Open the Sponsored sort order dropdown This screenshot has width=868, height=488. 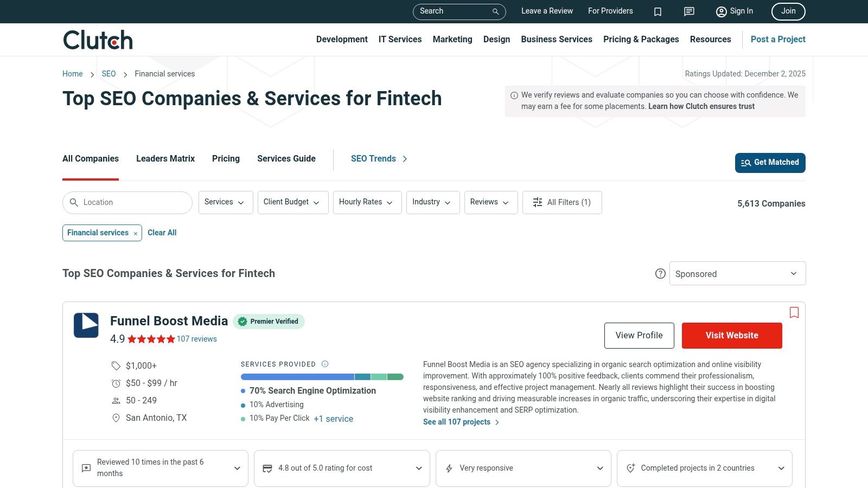click(x=737, y=273)
